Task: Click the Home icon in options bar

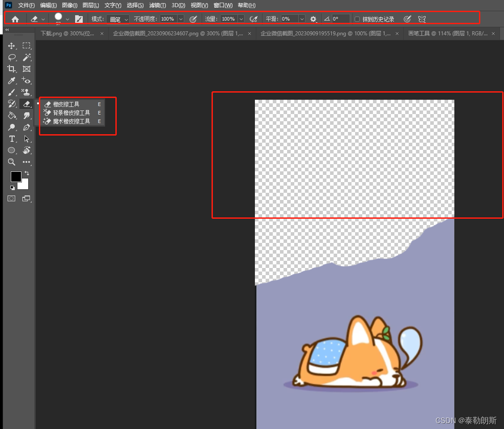Action: (15, 19)
